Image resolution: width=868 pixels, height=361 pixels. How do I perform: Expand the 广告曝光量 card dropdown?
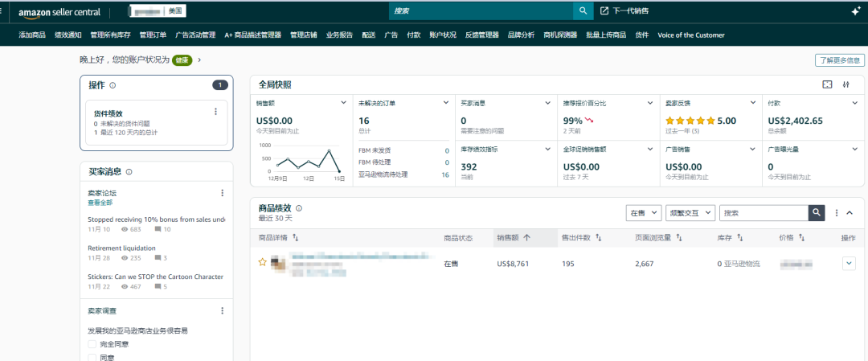click(x=855, y=149)
